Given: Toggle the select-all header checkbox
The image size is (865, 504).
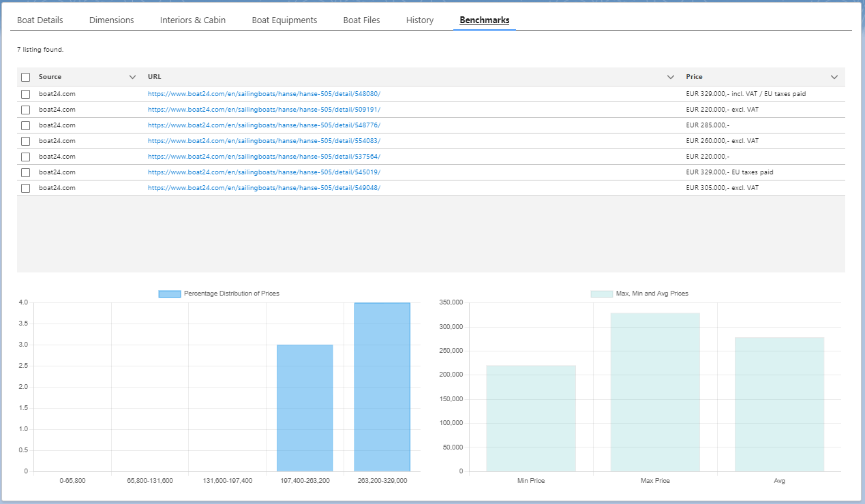Looking at the screenshot, I should [x=26, y=77].
